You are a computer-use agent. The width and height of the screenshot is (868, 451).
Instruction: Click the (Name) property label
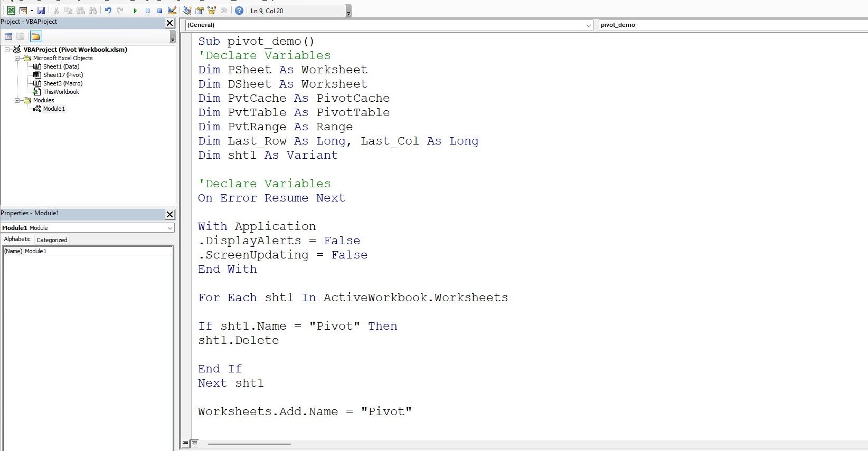point(13,251)
